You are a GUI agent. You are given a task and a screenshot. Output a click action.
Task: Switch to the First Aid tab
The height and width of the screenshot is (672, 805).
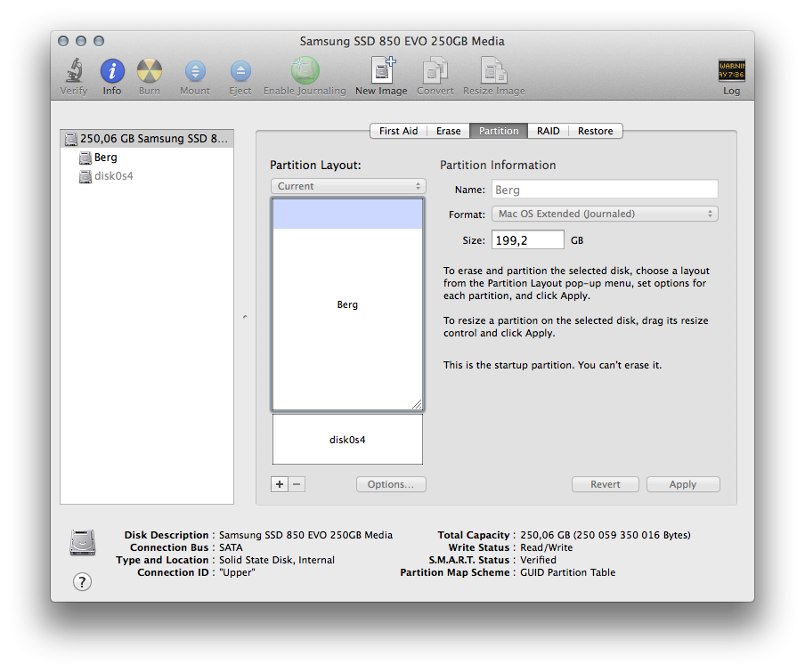pyautogui.click(x=398, y=131)
